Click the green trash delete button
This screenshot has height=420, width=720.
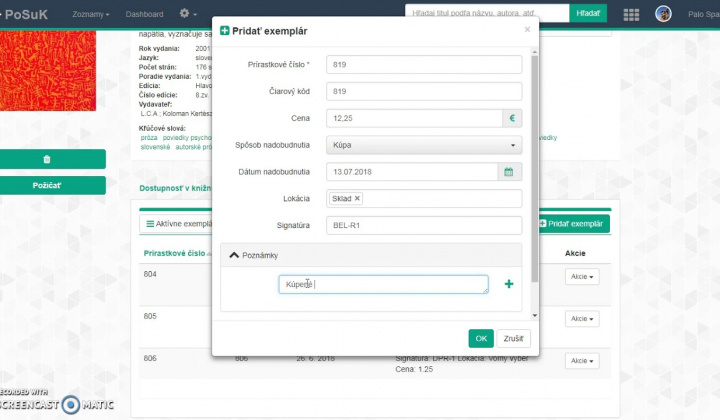click(47, 159)
